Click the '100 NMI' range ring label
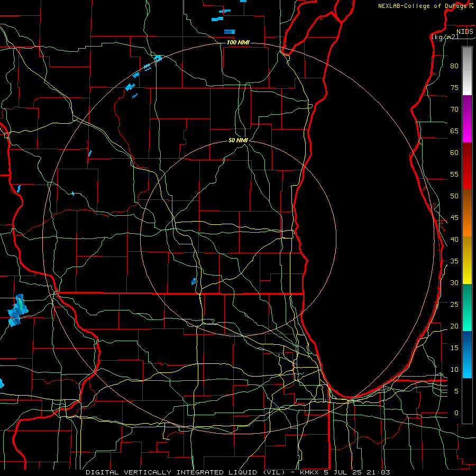The image size is (476, 476). pos(238,42)
